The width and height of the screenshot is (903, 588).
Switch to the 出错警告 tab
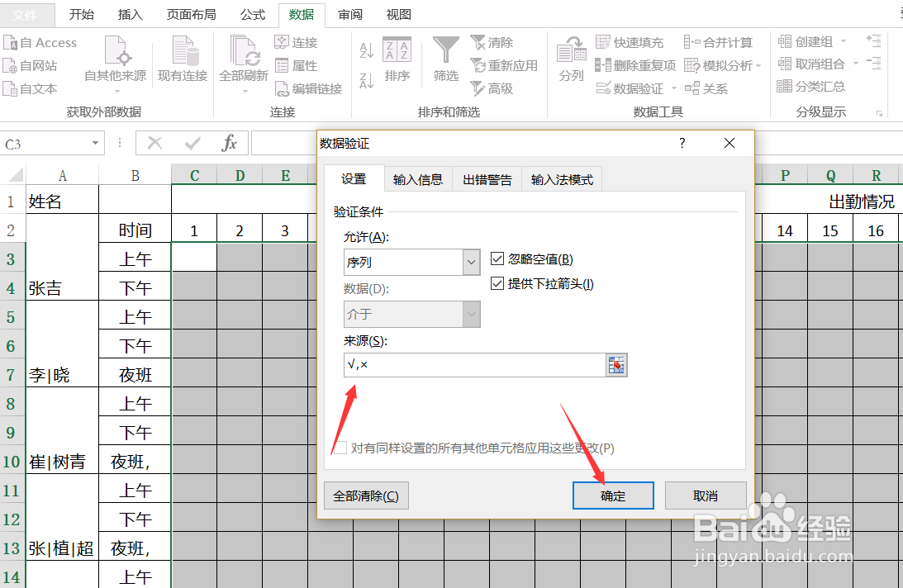(x=487, y=178)
